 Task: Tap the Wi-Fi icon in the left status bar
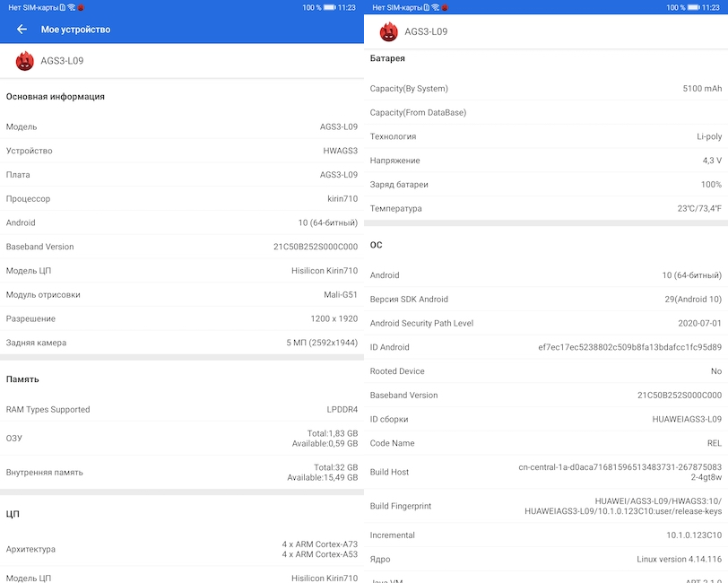pos(71,7)
